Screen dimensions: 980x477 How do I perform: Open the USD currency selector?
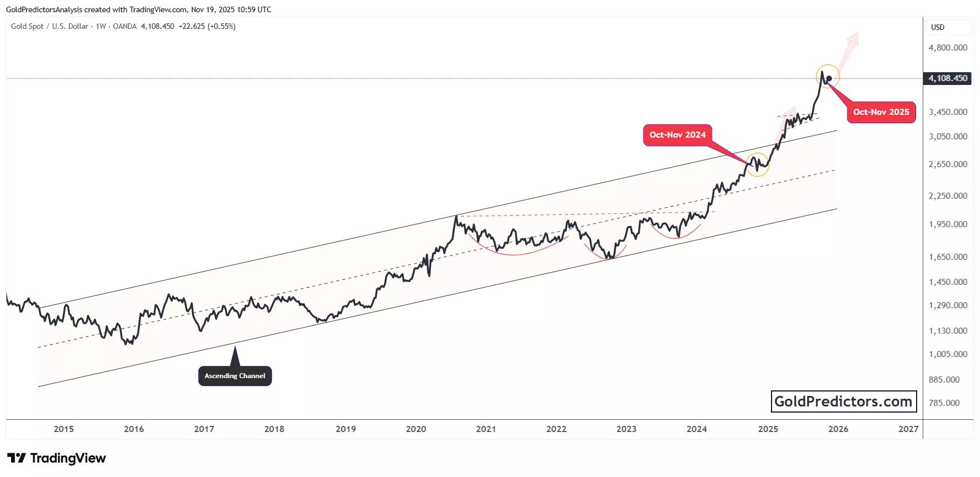click(x=938, y=27)
